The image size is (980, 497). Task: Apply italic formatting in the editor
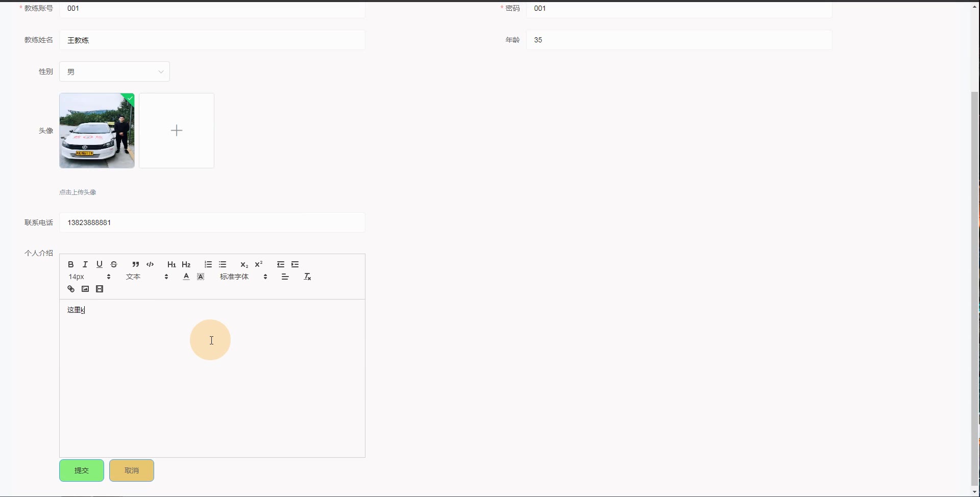coord(85,264)
